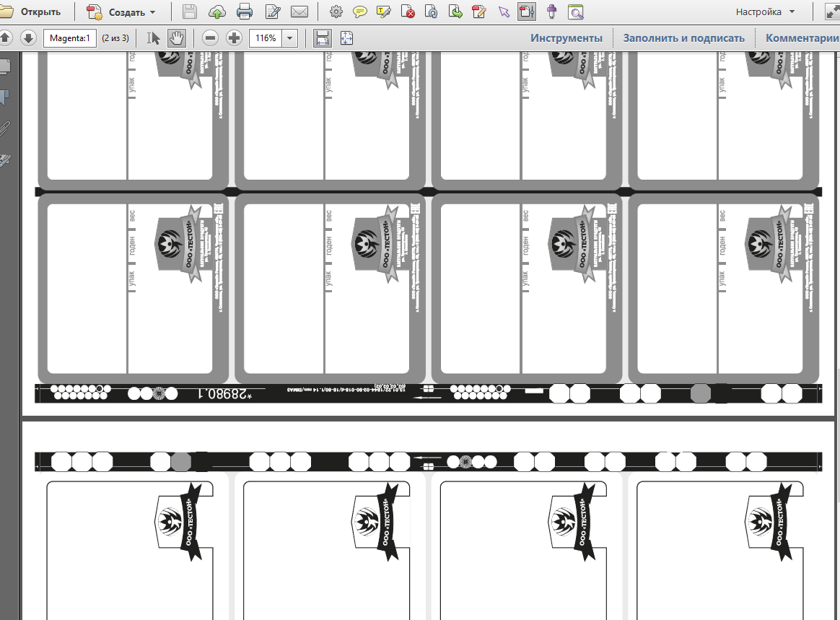The width and height of the screenshot is (840, 620).
Task: Click the upload to cloud icon
Action: click(217, 12)
